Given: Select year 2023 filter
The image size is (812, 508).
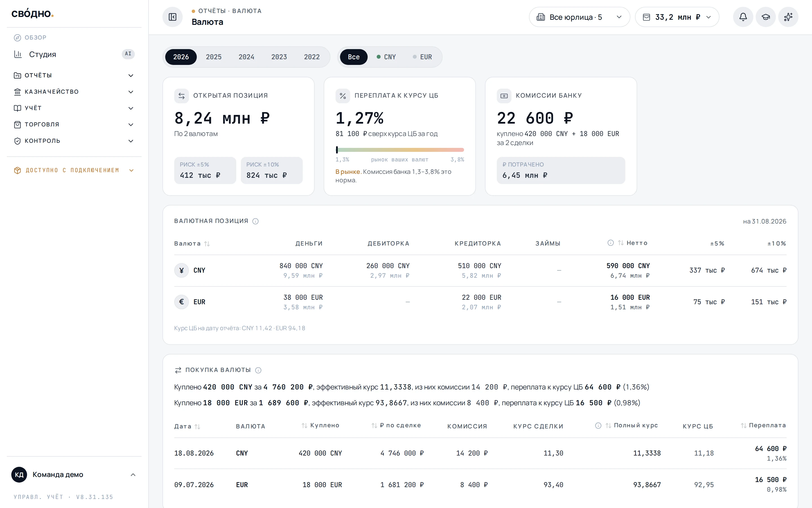Looking at the screenshot, I should (279, 57).
